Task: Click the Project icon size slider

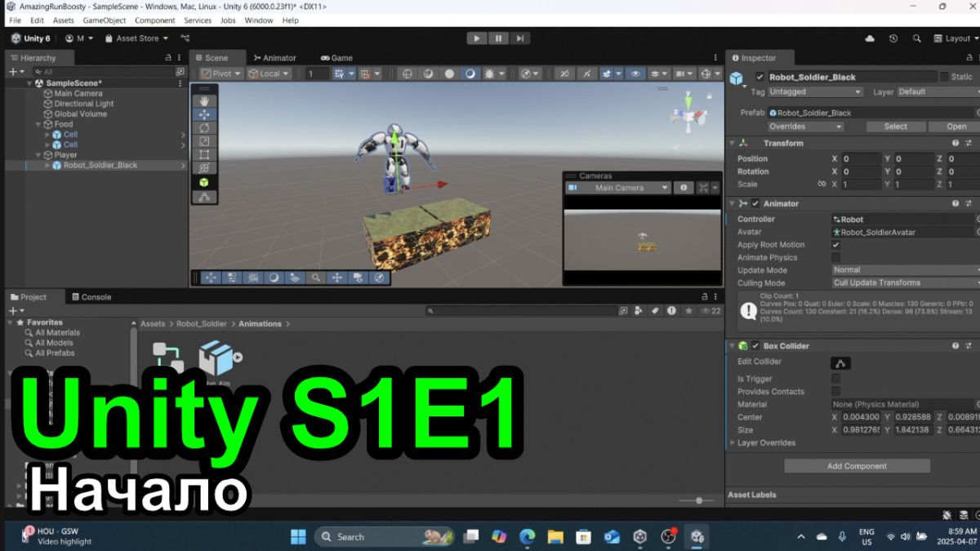Action: point(696,500)
